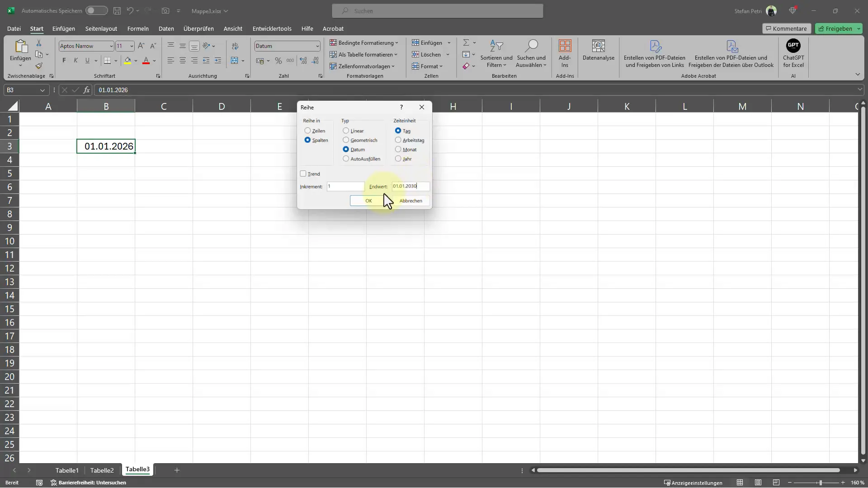Viewport: 868px width, 488px height.
Task: Select Jahr time unit
Action: tap(398, 159)
